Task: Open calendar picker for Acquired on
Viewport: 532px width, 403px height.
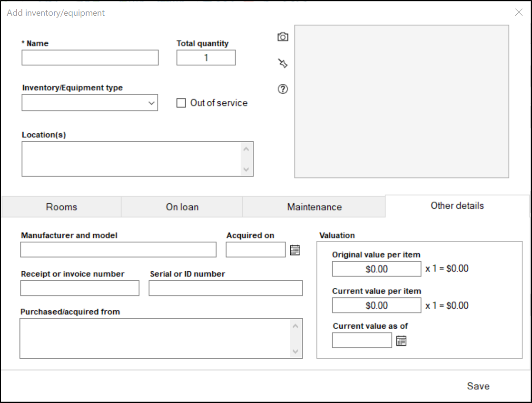Action: point(295,250)
